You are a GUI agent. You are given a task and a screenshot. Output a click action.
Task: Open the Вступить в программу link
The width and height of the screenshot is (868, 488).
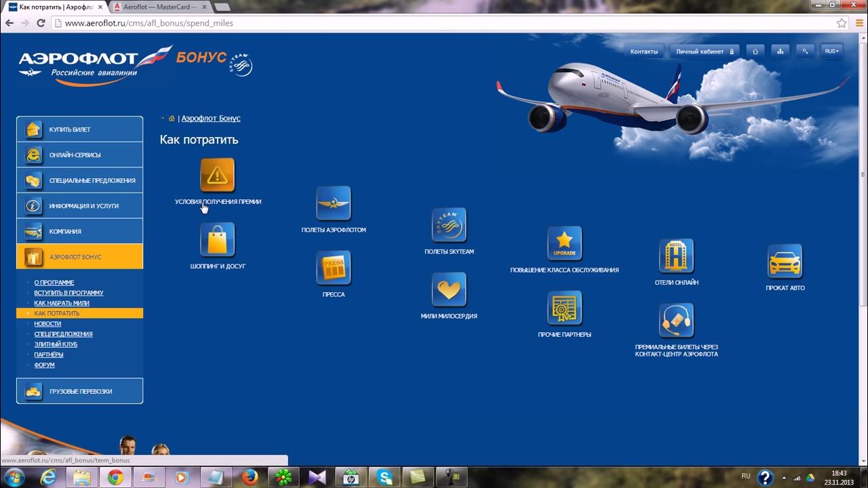point(68,293)
